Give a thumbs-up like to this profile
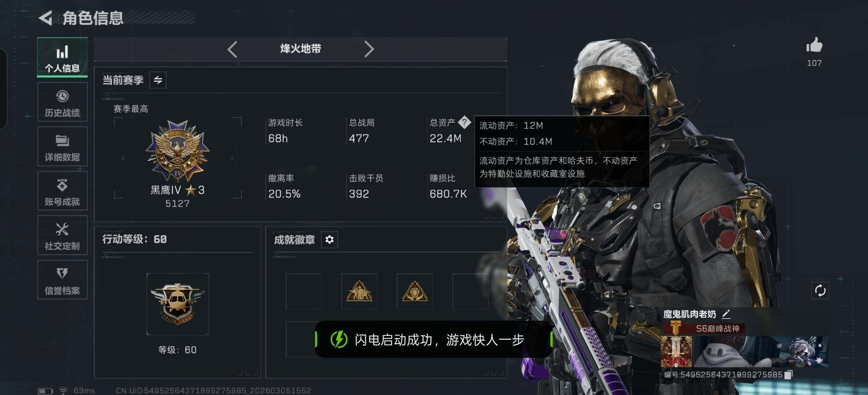Screen dimensions: 868x395 pos(814,45)
